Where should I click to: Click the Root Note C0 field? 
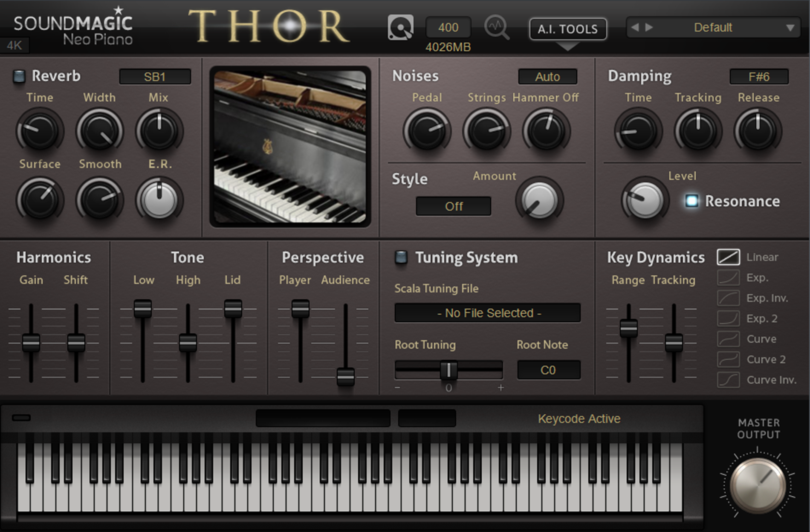548,370
